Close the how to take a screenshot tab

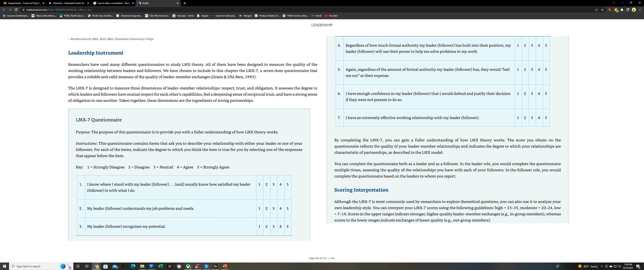pos(133,3)
